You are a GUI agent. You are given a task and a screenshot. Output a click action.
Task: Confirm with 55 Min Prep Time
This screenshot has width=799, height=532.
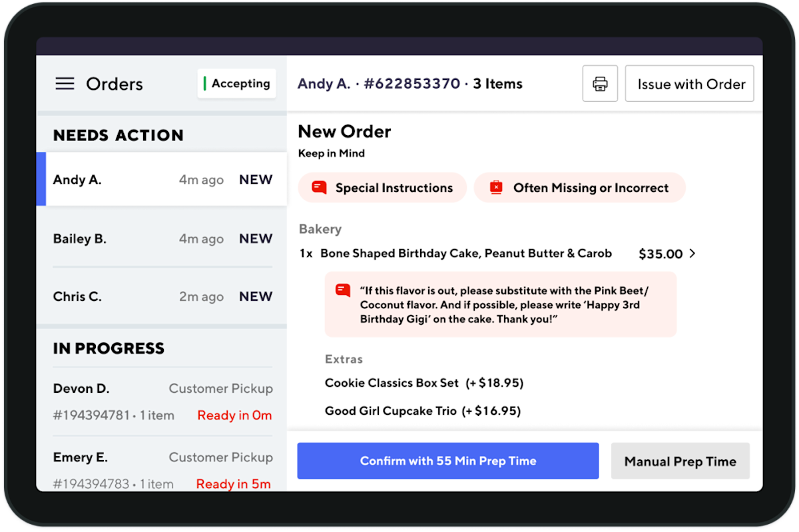click(448, 461)
